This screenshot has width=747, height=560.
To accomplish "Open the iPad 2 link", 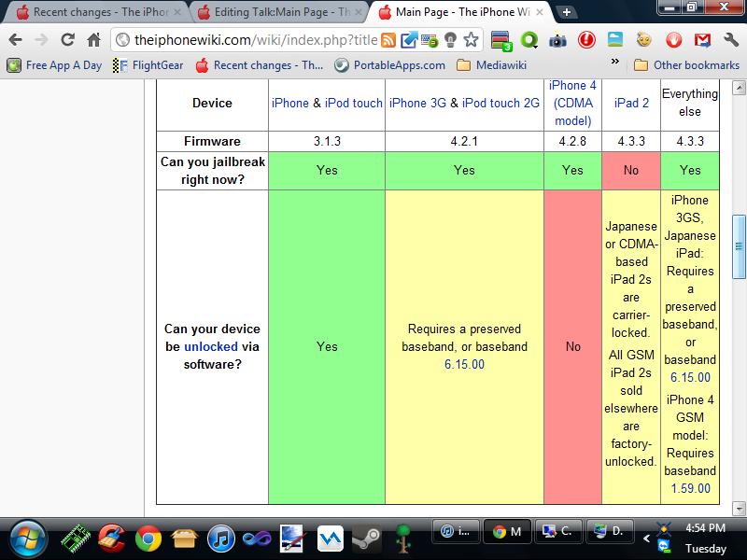I will pos(631,103).
